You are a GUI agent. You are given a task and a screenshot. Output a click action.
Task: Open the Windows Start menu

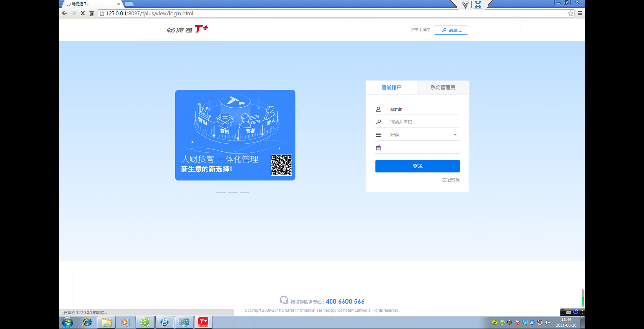pyautogui.click(x=67, y=322)
